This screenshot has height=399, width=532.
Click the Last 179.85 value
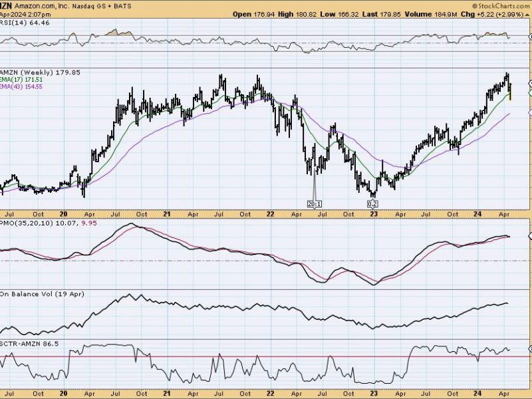coord(381,14)
